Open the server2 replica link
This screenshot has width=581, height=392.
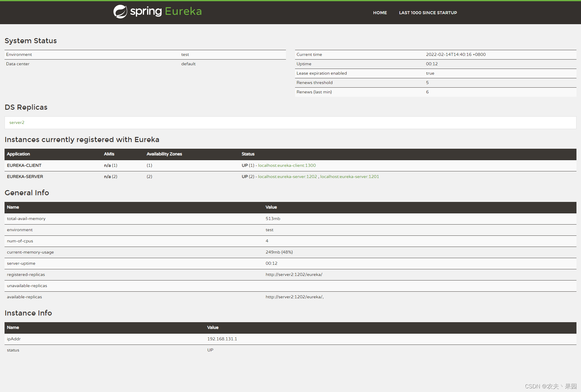coord(17,122)
